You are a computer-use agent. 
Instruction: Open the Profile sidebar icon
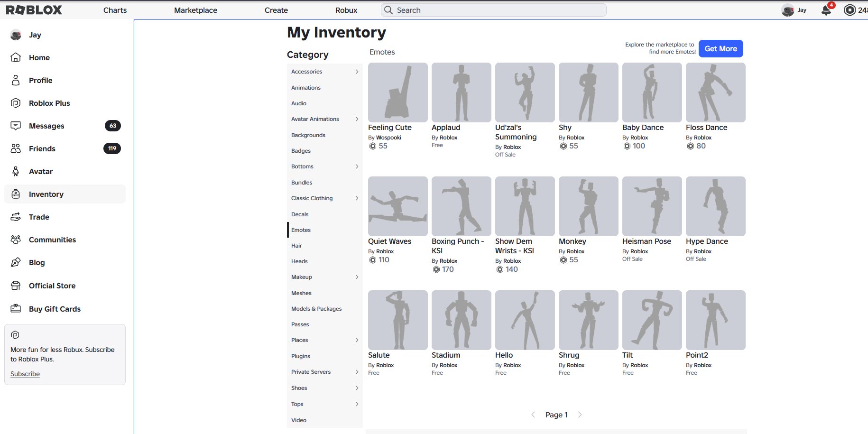[16, 80]
